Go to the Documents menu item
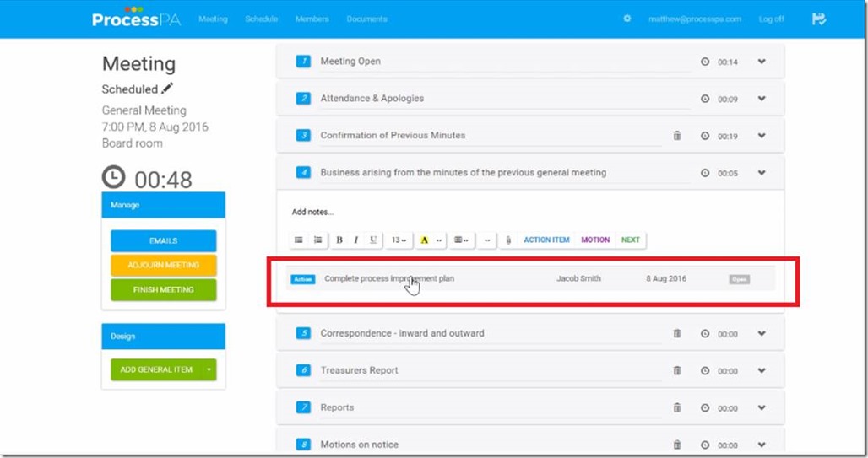Image resolution: width=868 pixels, height=458 pixels. coord(366,19)
